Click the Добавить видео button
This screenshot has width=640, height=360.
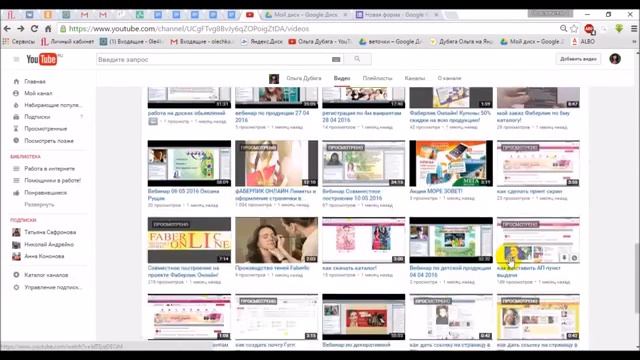point(578,59)
